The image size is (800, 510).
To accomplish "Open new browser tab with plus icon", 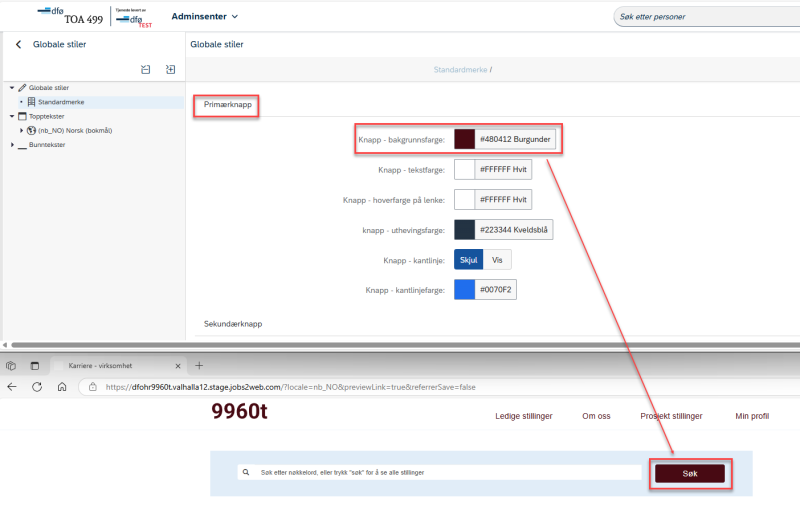I will tap(199, 366).
